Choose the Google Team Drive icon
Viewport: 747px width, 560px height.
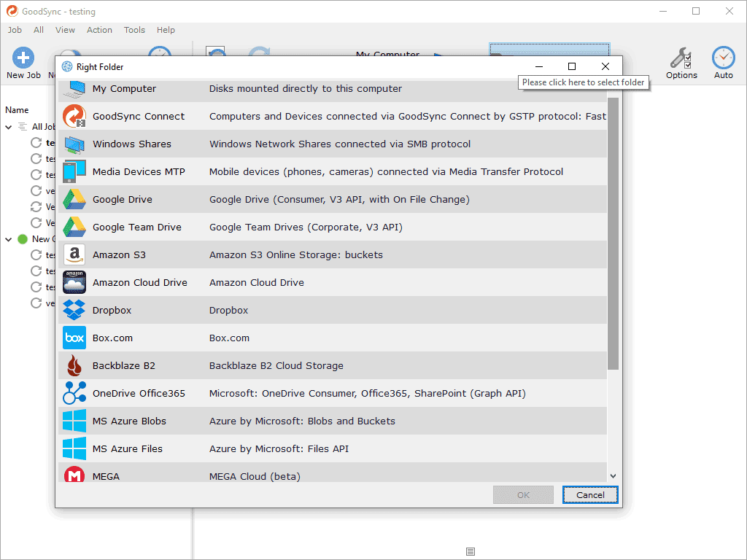(74, 227)
